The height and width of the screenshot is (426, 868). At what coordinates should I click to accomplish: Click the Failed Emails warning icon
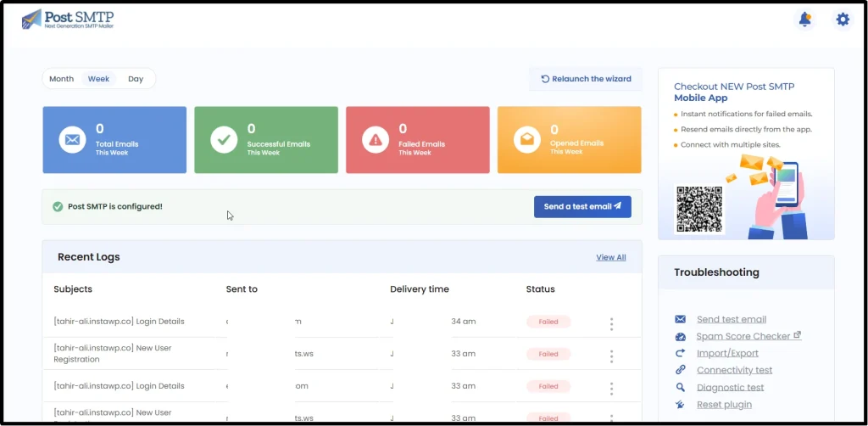click(376, 140)
